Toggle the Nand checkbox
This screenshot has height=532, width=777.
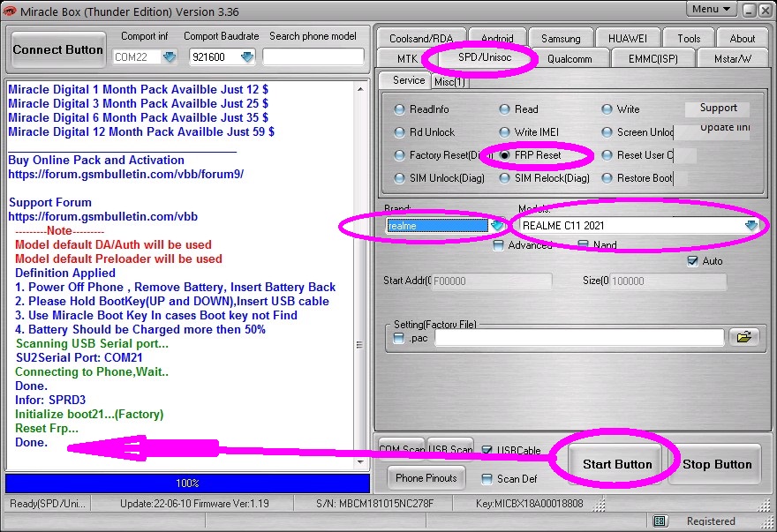coord(584,244)
